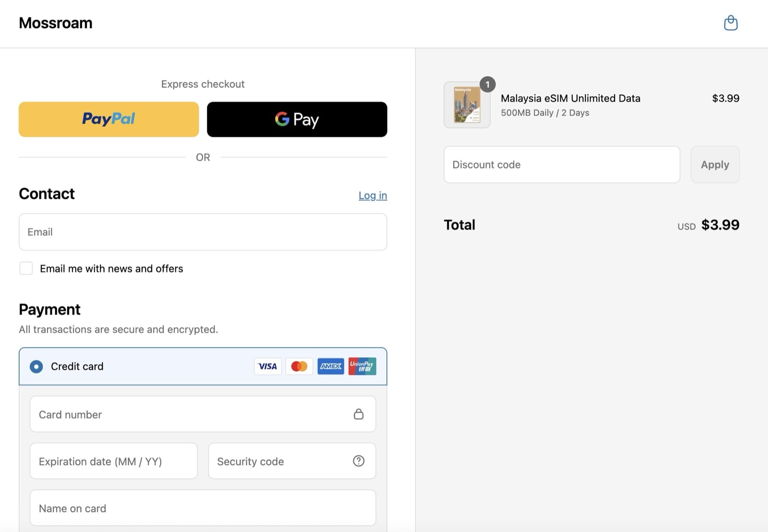The width and height of the screenshot is (768, 532).
Task: Click the Credit card label text
Action: coord(77,366)
